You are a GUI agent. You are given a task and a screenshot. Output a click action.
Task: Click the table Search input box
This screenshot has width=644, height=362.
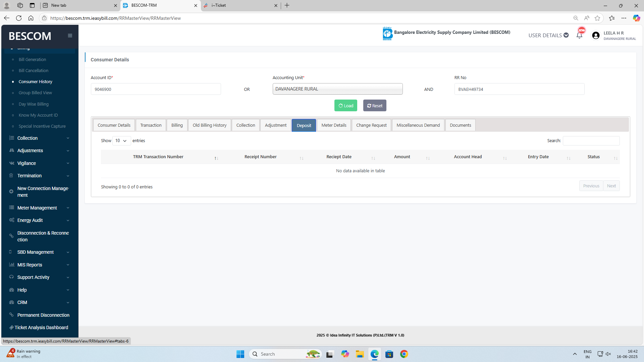click(x=591, y=141)
